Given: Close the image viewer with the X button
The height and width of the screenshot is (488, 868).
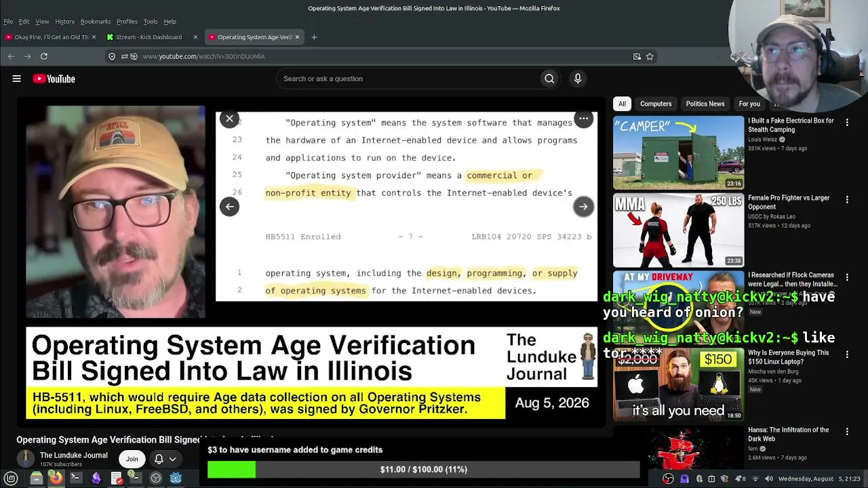Looking at the screenshot, I should [x=229, y=119].
